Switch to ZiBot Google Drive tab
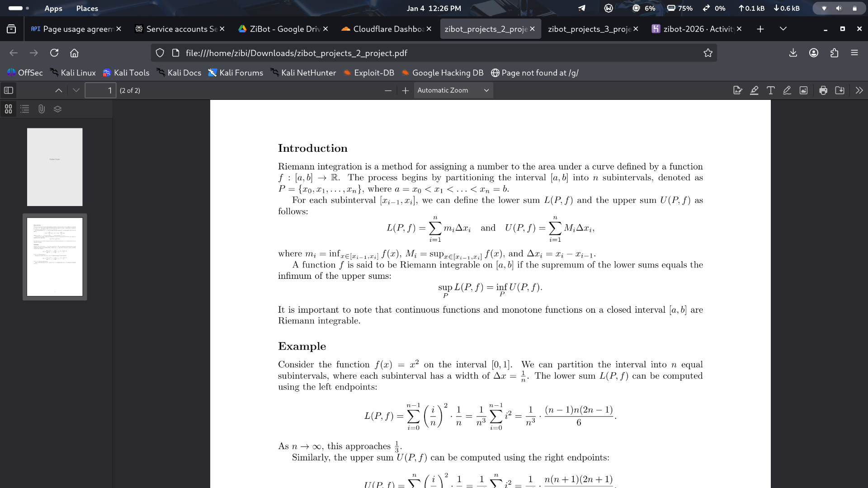Image resolution: width=868 pixels, height=488 pixels. (283, 29)
